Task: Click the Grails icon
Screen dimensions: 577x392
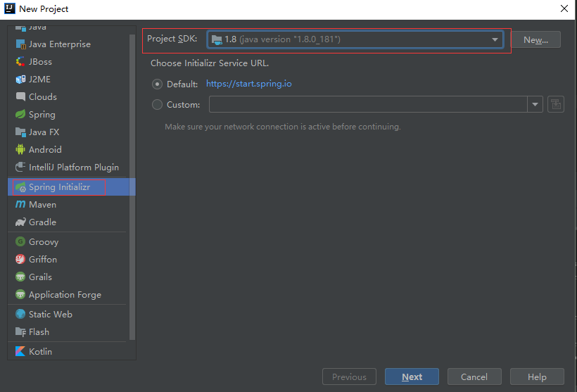Action: click(20, 277)
